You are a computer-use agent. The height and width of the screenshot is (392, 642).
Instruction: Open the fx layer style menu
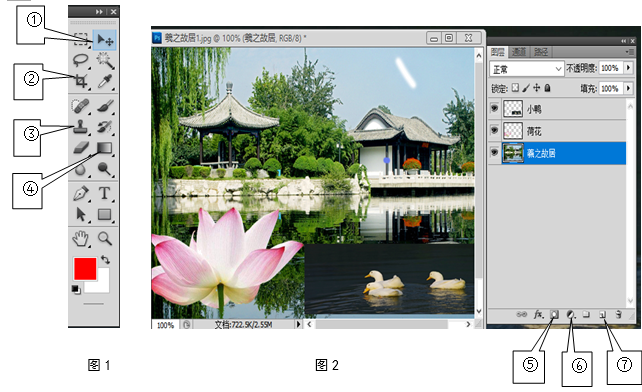click(x=538, y=314)
